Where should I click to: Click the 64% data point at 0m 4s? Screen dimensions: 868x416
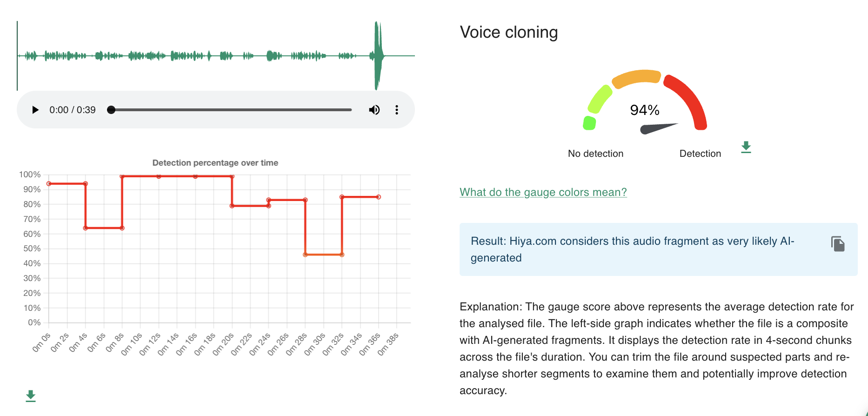(x=86, y=228)
